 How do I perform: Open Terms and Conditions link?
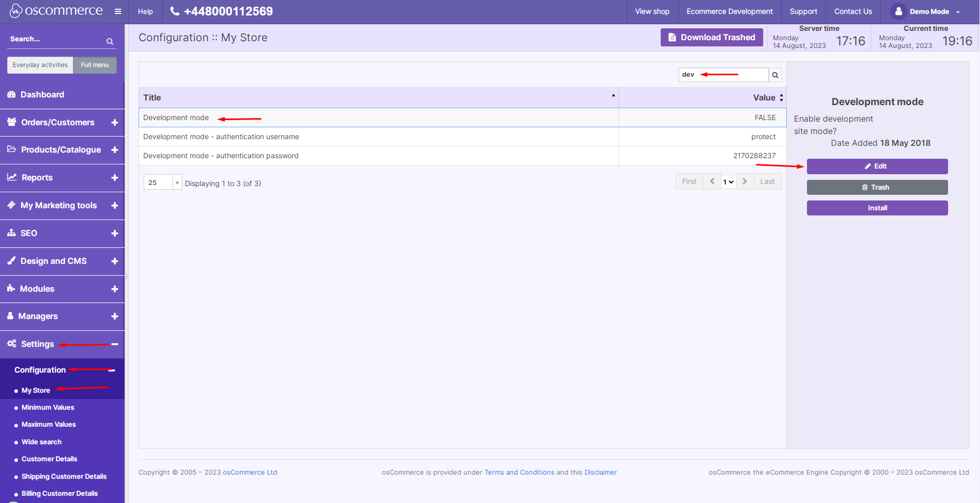(x=519, y=473)
